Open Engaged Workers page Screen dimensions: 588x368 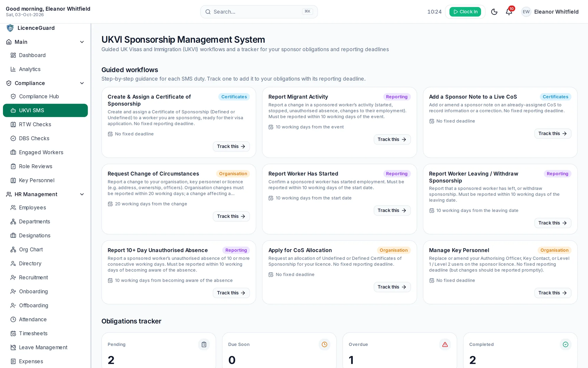[x=45, y=152]
